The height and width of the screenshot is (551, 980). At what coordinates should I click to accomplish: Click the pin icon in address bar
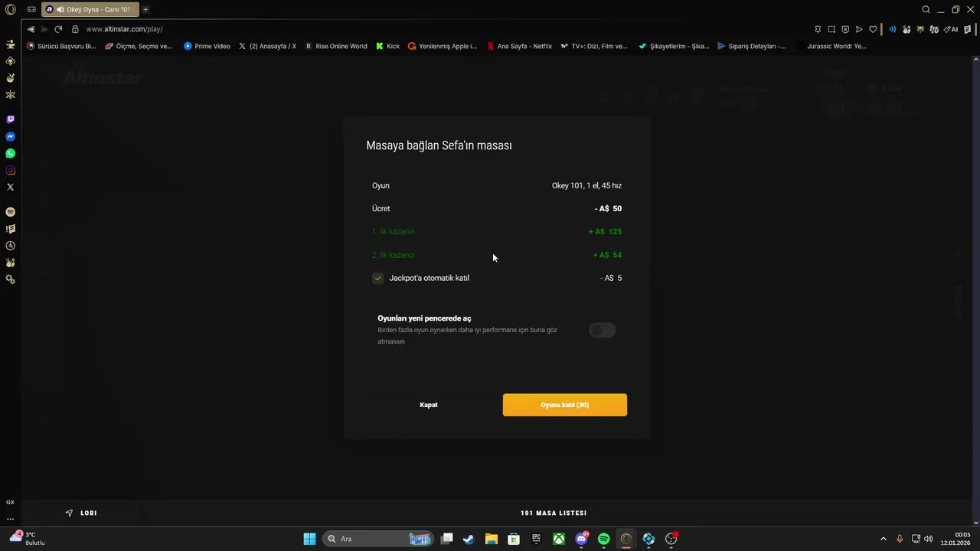(818, 29)
